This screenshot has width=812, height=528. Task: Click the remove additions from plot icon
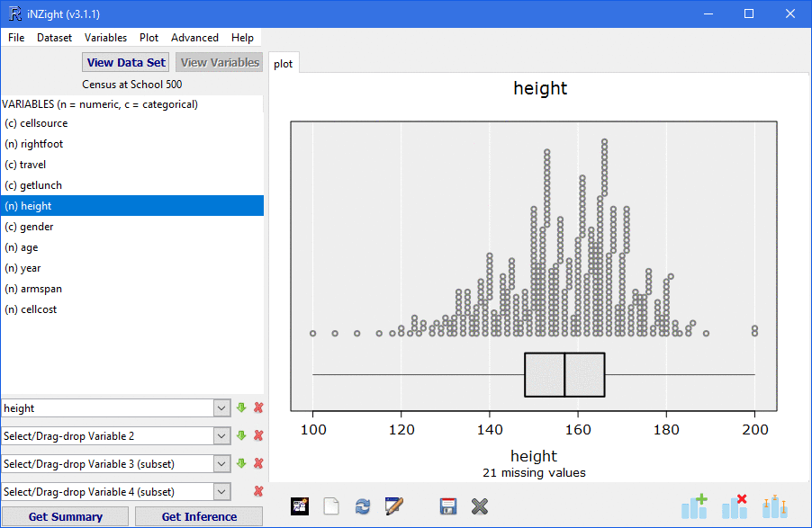(735, 506)
